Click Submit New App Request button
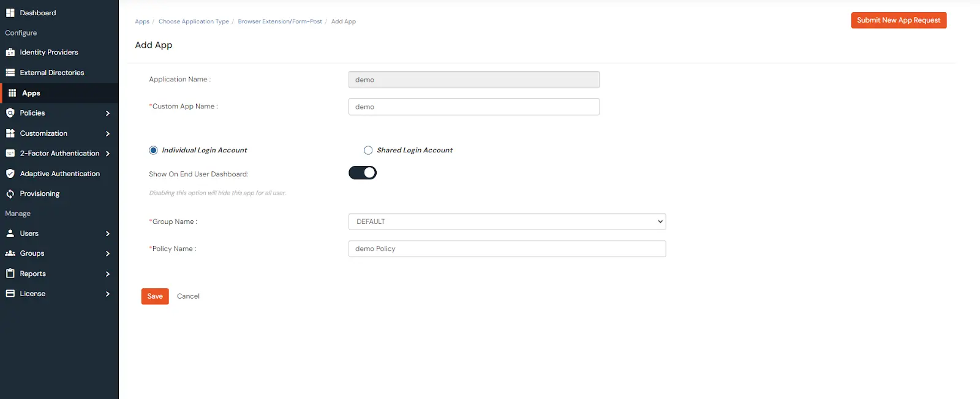Screen dimensions: 980x399 [x=899, y=20]
